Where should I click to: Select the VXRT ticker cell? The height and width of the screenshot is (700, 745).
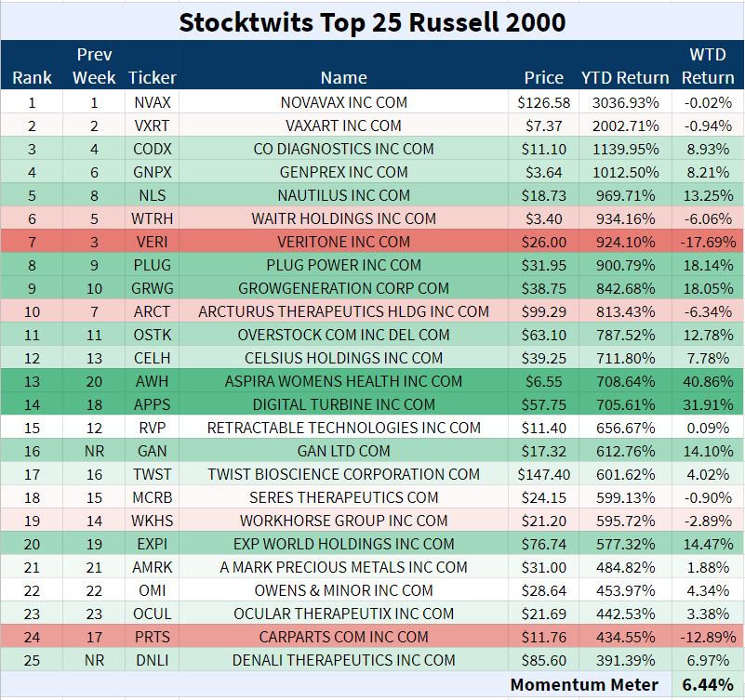click(152, 125)
